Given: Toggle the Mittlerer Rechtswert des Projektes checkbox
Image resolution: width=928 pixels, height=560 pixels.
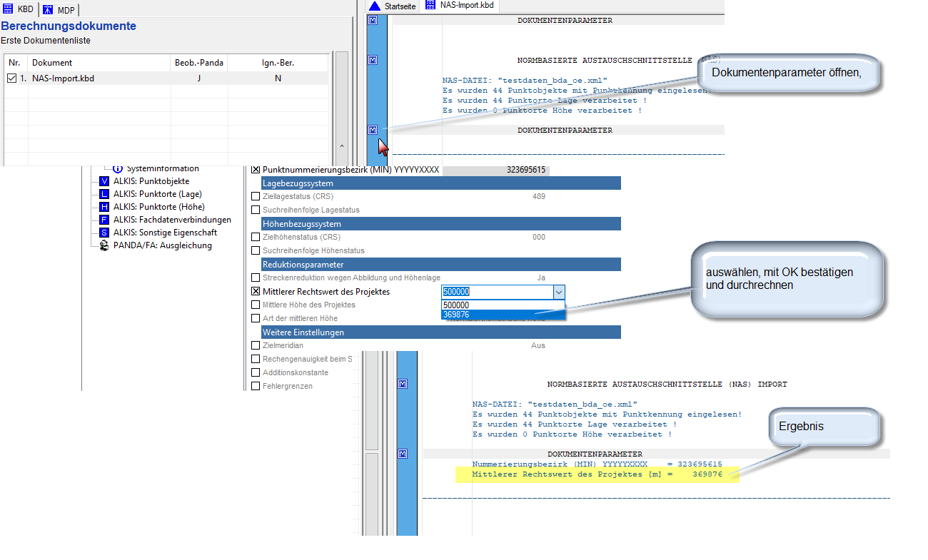Looking at the screenshot, I should point(256,292).
